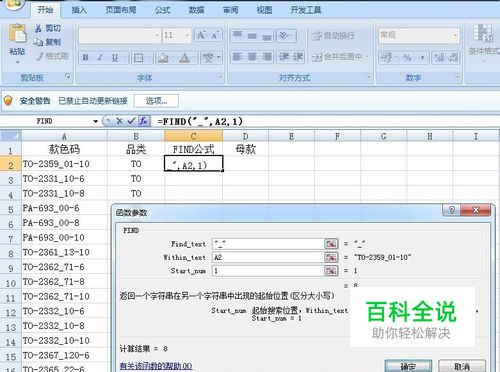Toggle Align Text Left
Image resolution: width=500 pixels, height=372 pixels.
click(x=237, y=57)
